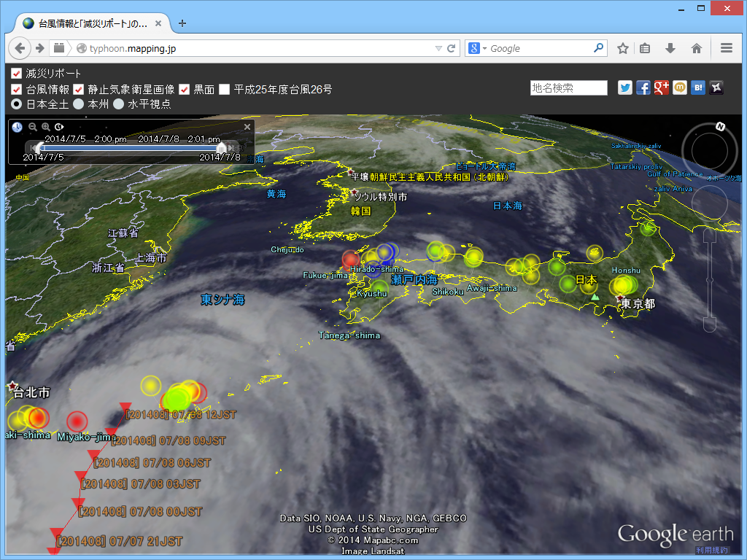747x560 pixels.
Task: Toggle the 静止気象衛星画像 checkbox
Action: [79, 90]
